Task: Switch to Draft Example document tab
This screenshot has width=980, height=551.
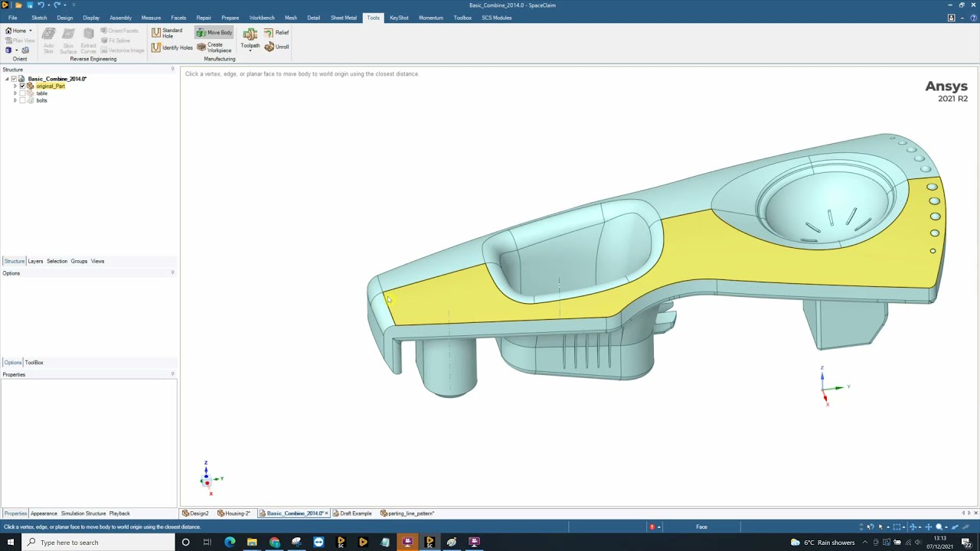Action: pyautogui.click(x=352, y=514)
